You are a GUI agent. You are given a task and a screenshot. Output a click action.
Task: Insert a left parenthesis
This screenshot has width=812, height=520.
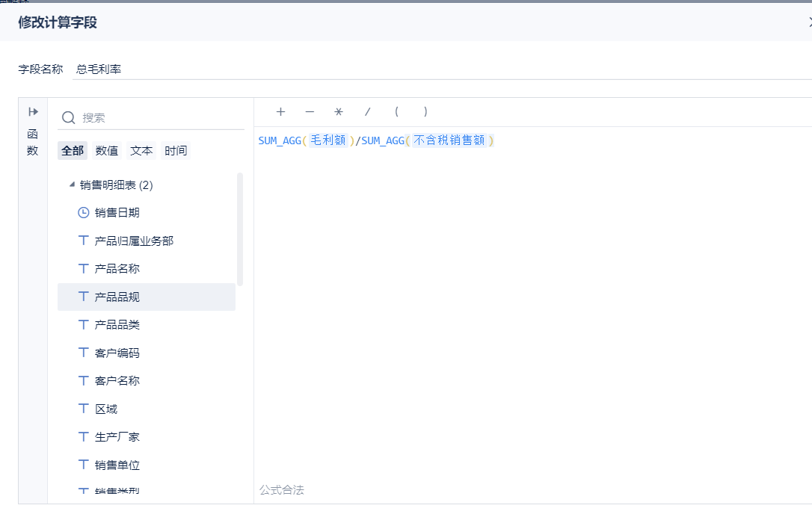(396, 112)
